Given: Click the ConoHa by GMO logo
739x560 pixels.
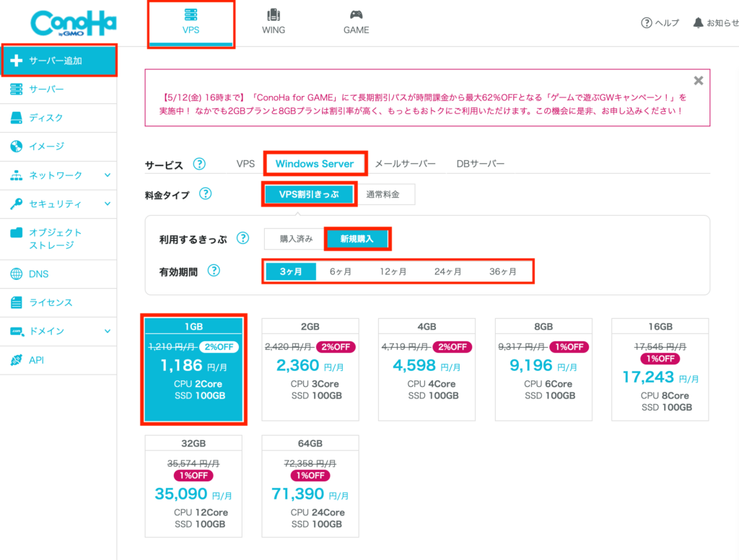Looking at the screenshot, I should pyautogui.click(x=73, y=23).
